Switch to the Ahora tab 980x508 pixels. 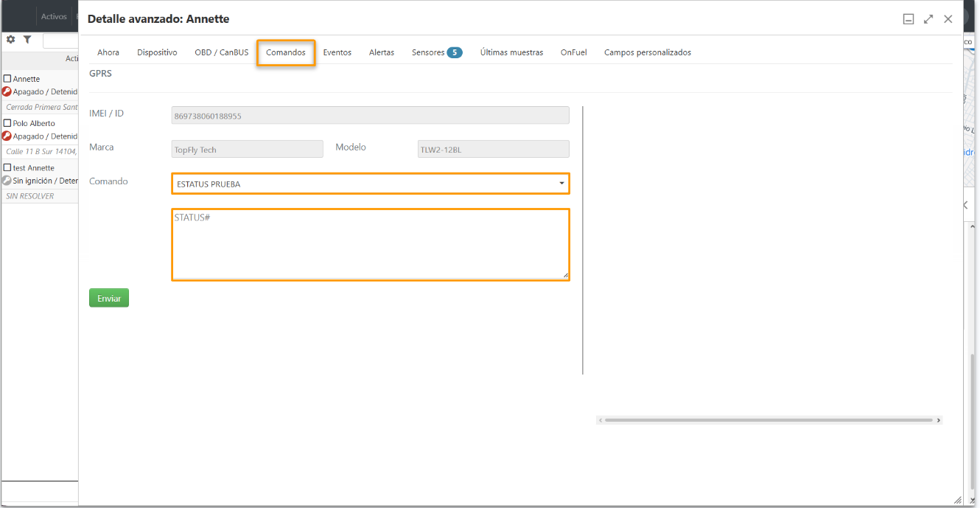pos(108,52)
